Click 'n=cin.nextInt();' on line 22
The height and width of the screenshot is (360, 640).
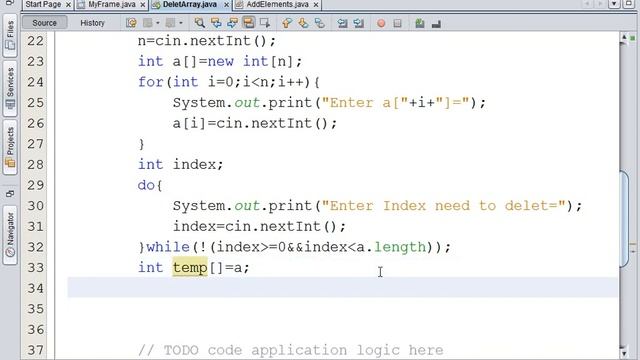207,41
